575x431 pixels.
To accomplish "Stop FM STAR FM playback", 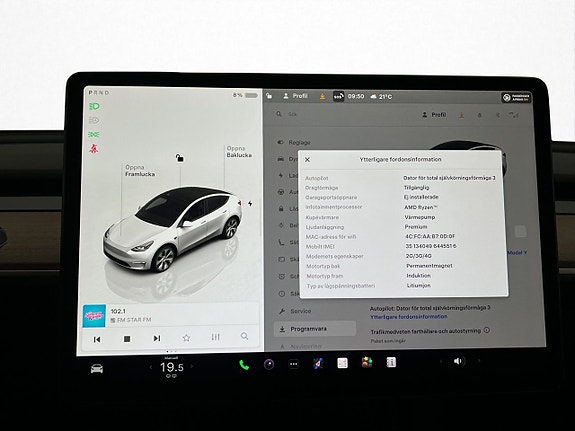I will point(127,339).
